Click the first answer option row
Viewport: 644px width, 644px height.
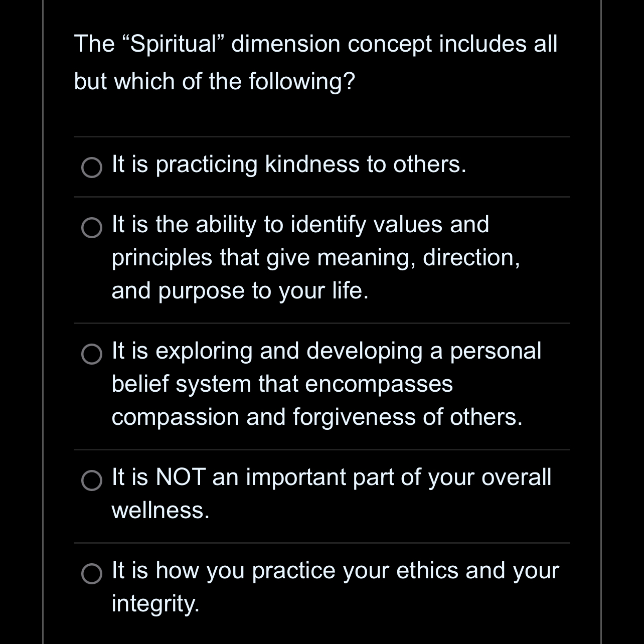coord(321,165)
